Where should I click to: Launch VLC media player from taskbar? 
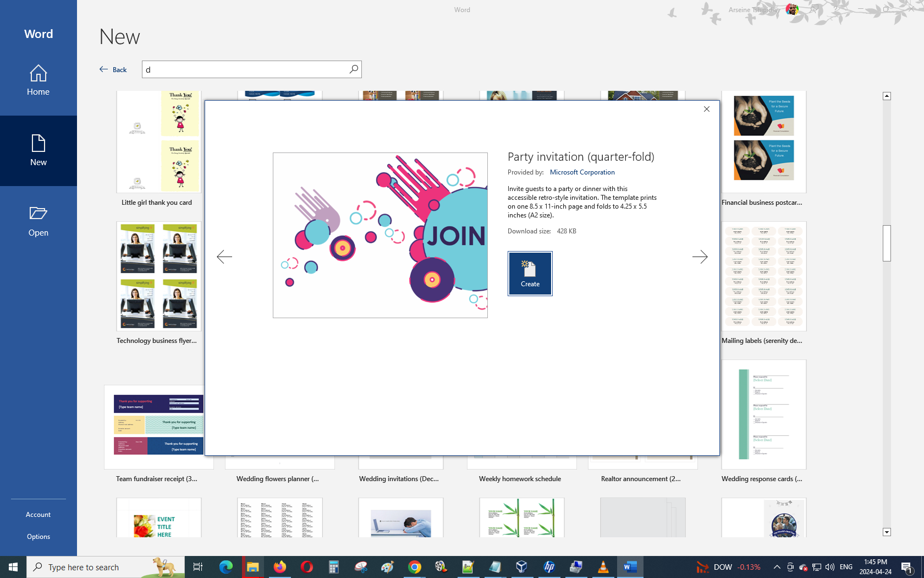pyautogui.click(x=603, y=567)
